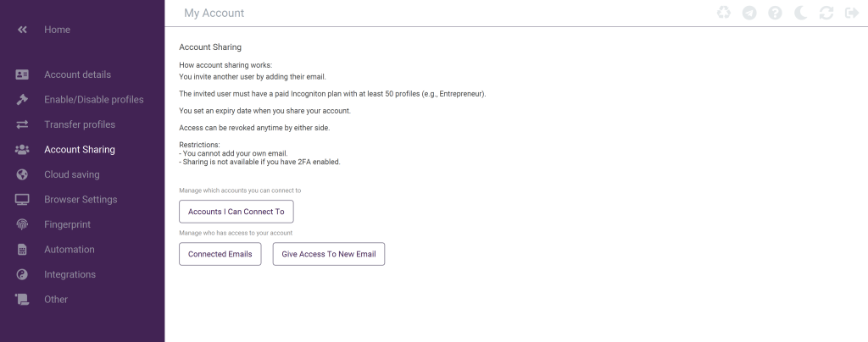Log out using the exit arrow icon
868x342 pixels.
[x=852, y=13]
